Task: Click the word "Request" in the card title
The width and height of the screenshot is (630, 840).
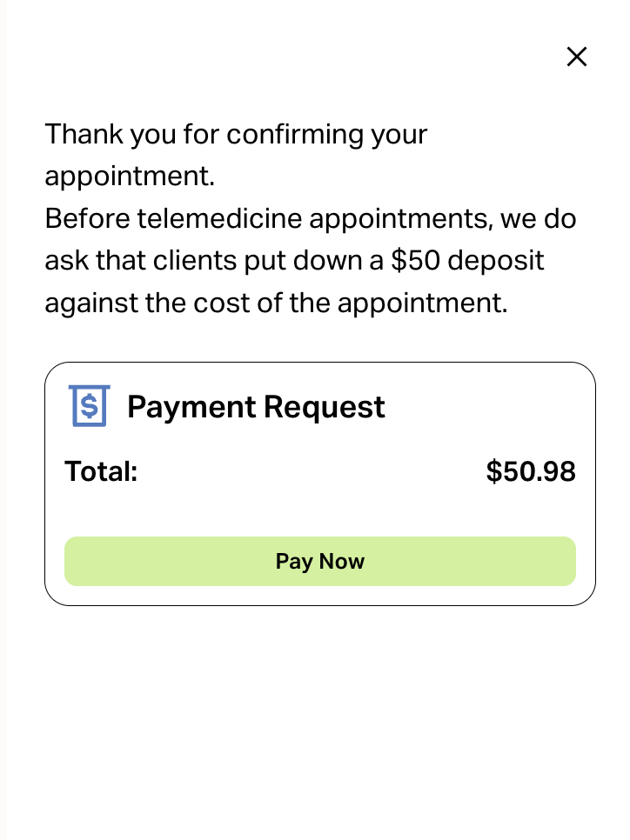Action: coord(325,407)
